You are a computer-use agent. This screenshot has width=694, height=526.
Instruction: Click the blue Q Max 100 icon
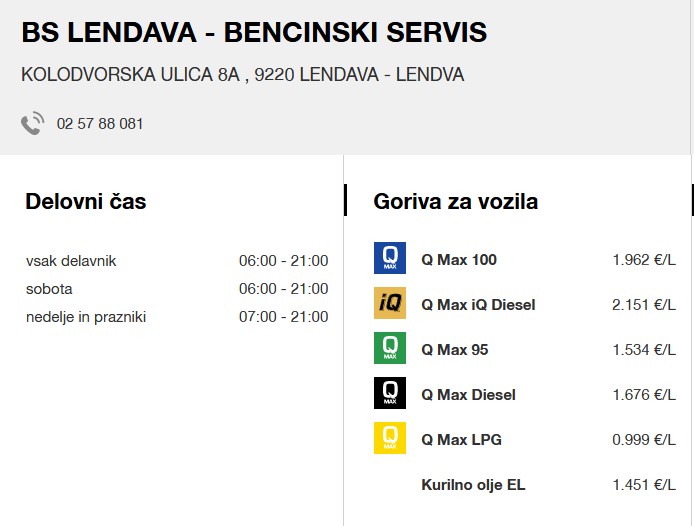pos(389,259)
